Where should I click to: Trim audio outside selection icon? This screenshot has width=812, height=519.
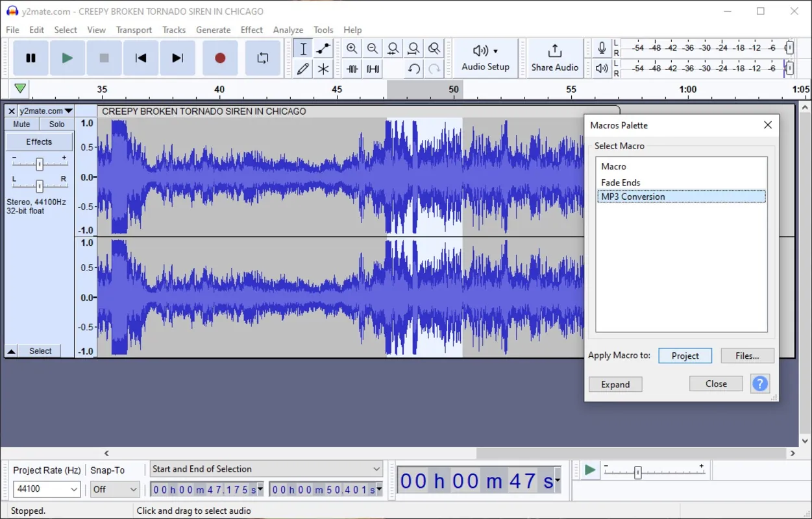tap(352, 69)
